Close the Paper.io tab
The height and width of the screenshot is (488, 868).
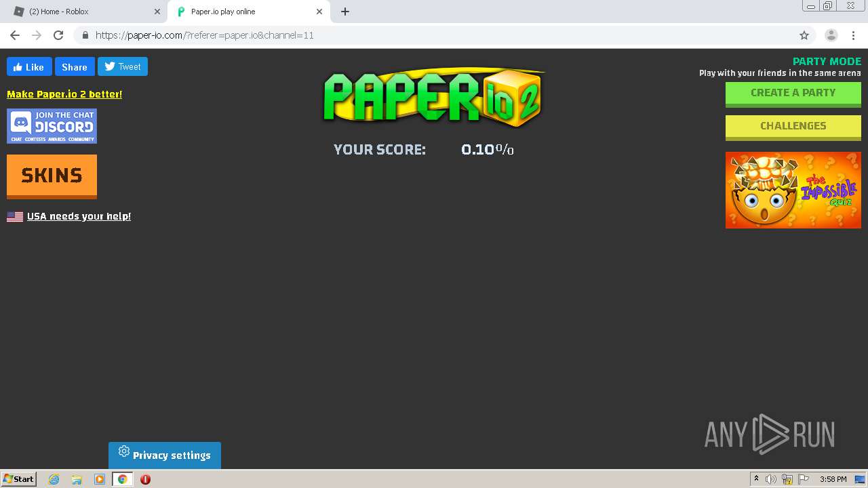[x=319, y=12]
